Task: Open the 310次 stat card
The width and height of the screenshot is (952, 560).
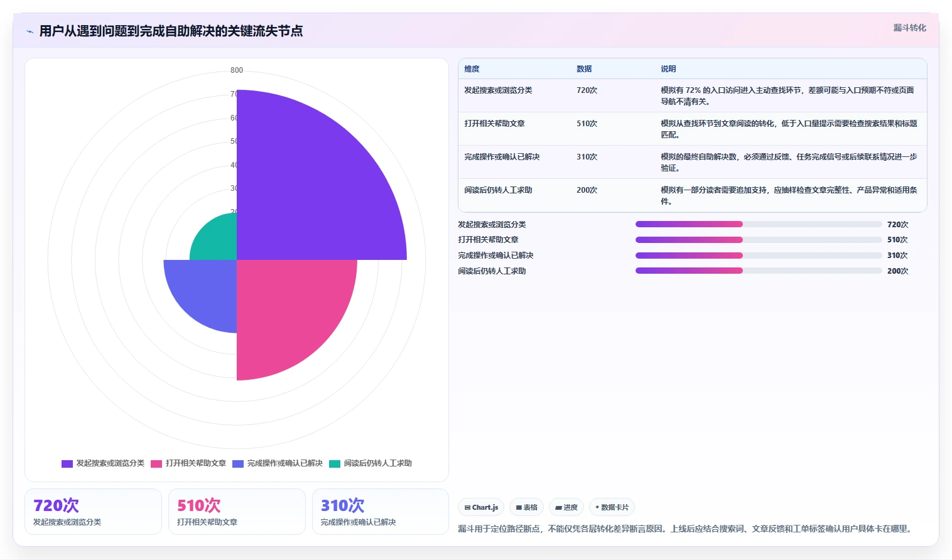Action: pyautogui.click(x=381, y=512)
